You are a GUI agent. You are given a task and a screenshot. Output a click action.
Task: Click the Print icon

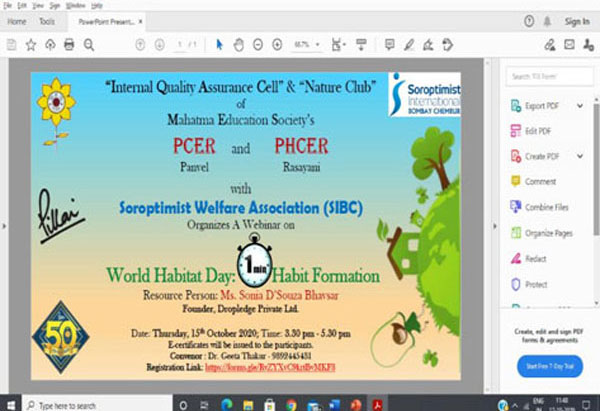69,45
